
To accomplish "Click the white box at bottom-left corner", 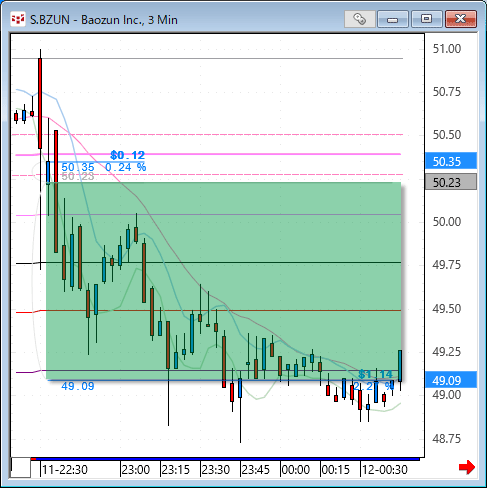I will point(21,468).
